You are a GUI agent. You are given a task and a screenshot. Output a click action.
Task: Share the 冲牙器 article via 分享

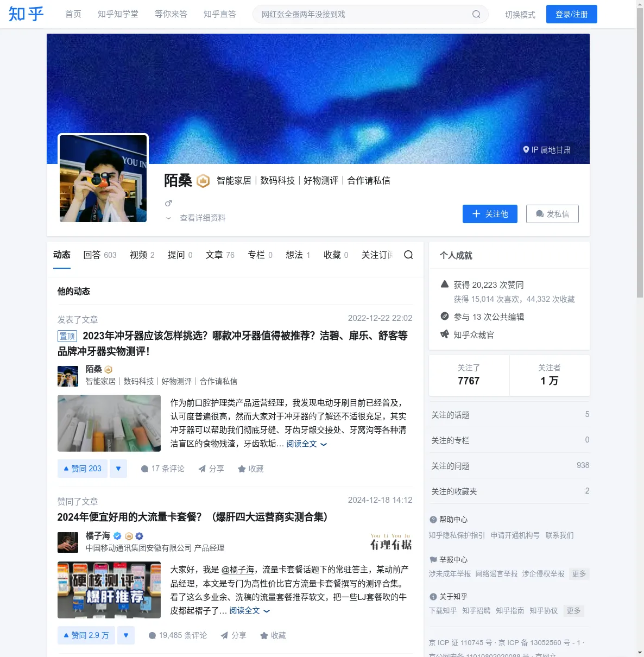211,469
